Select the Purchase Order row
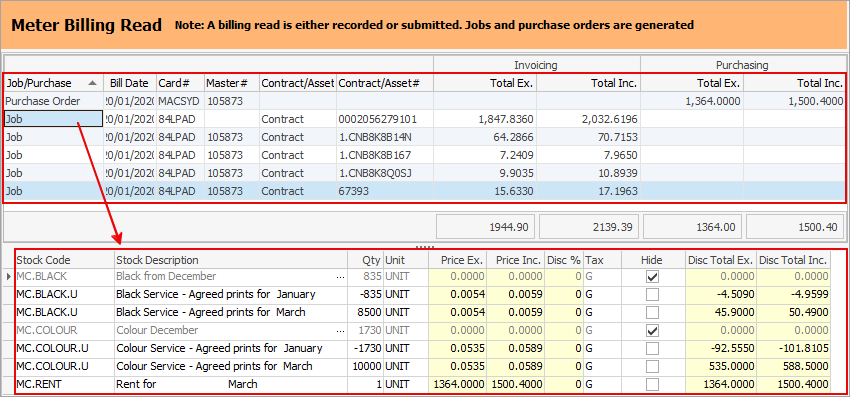Viewport: 850px width, 397px height. click(424, 101)
